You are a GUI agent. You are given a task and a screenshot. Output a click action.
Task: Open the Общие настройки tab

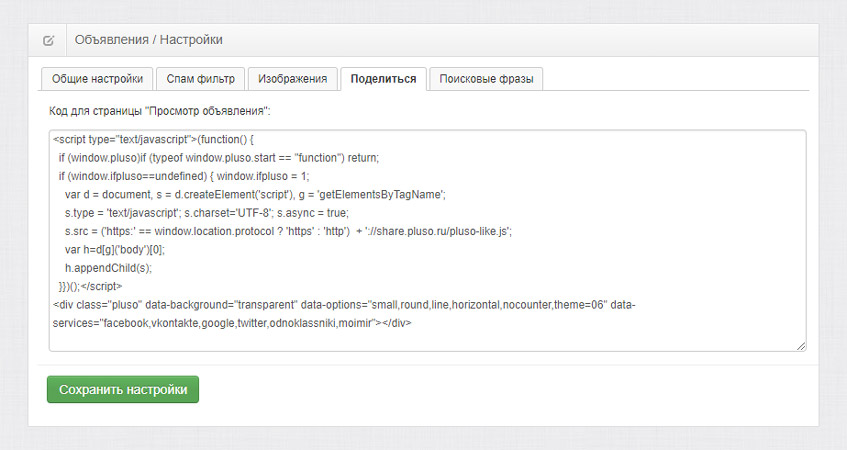[x=97, y=79]
